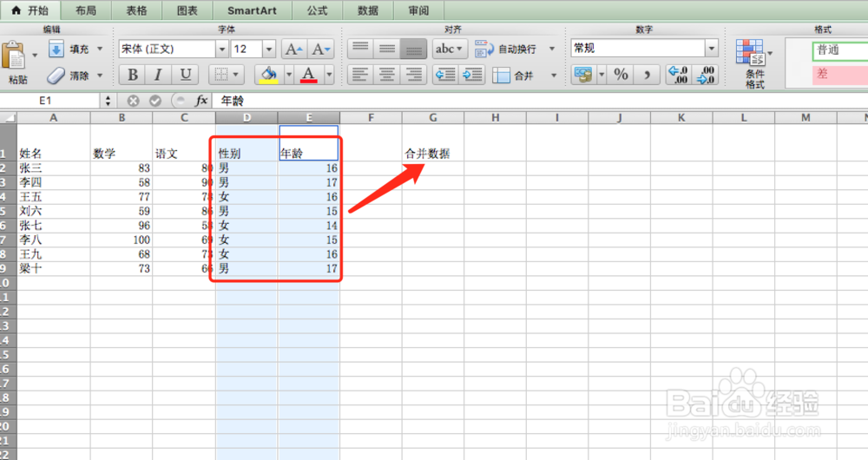Switch to the 数据 tab
This screenshot has height=460, width=868.
click(x=367, y=10)
